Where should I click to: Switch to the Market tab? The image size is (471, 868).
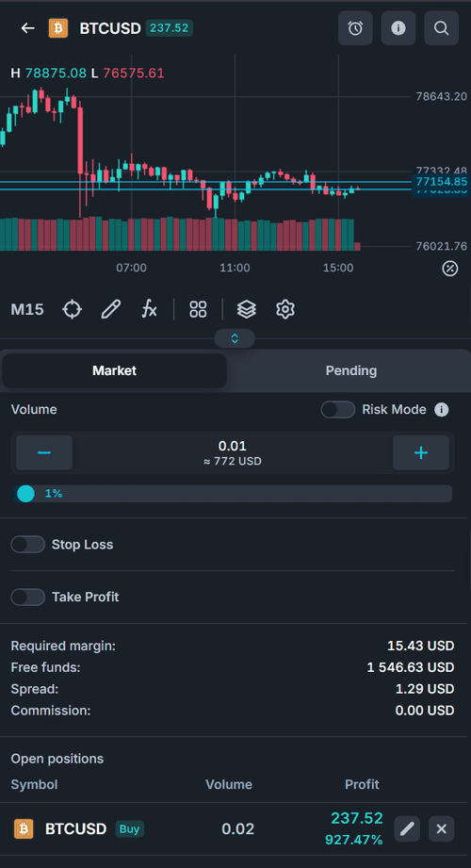point(115,370)
